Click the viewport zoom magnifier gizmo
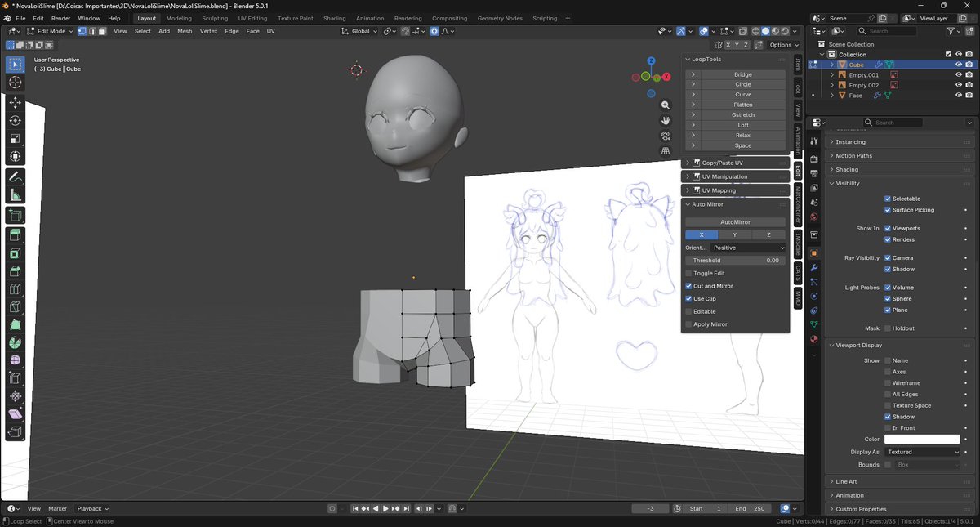This screenshot has height=527, width=980. point(666,105)
